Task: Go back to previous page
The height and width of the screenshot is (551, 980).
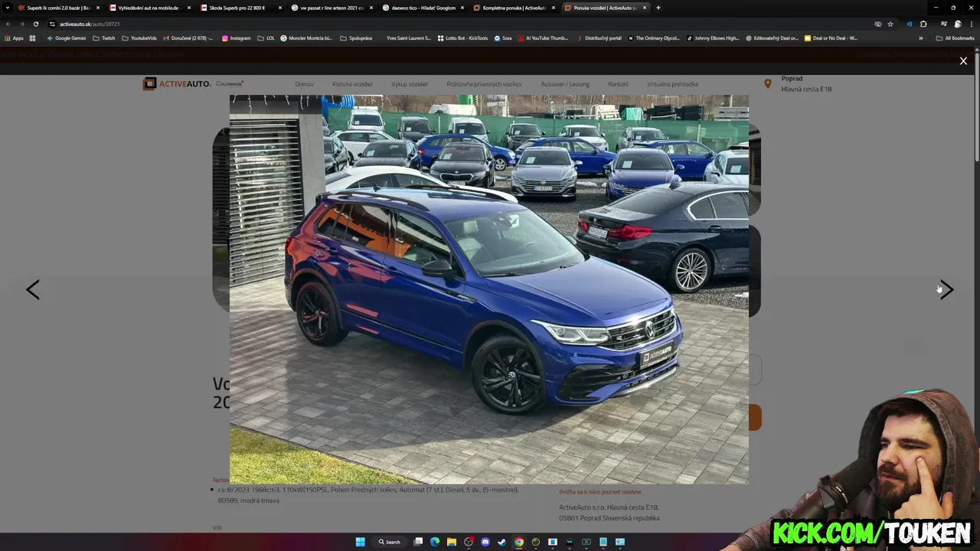Action: [x=8, y=24]
